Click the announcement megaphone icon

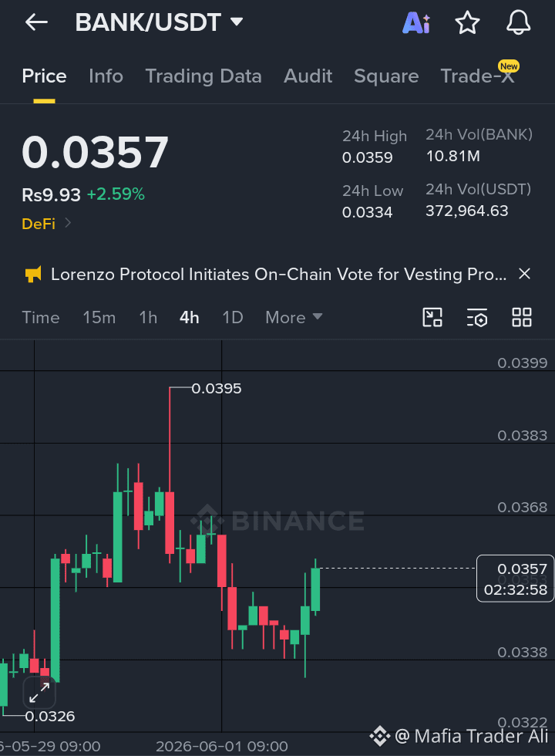click(x=33, y=275)
